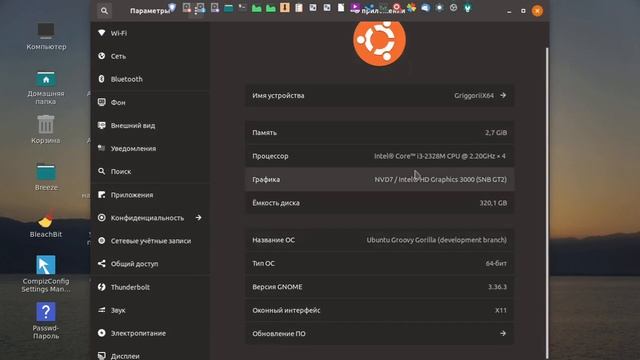Go to the Фон background panel
The height and width of the screenshot is (360, 640).
coord(151,102)
